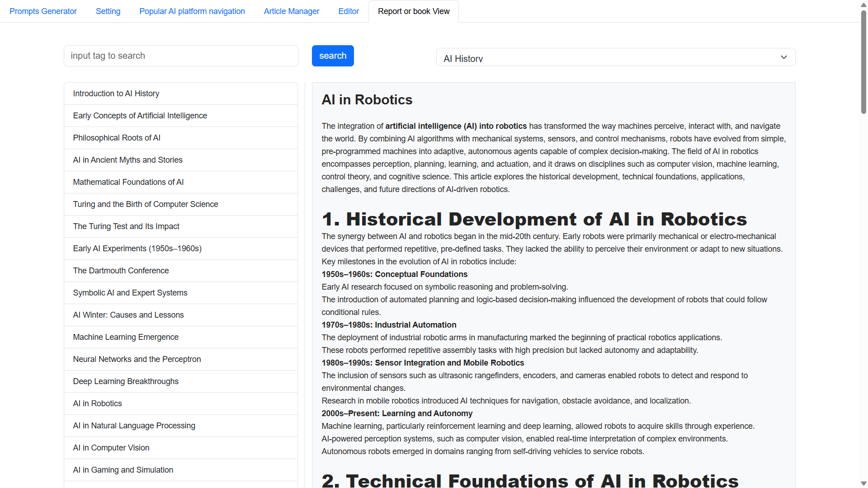Select Early Concepts of Artificial Intelligence
The image size is (868, 488).
(x=140, y=116)
